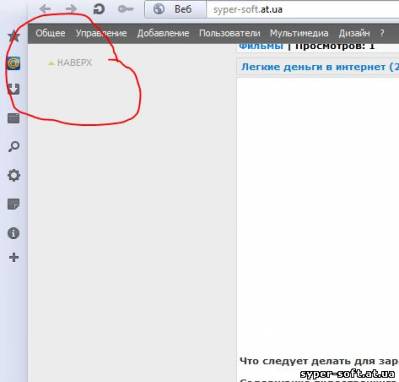
Task: Open the downloads panel in the sidebar
Action: 14,89
